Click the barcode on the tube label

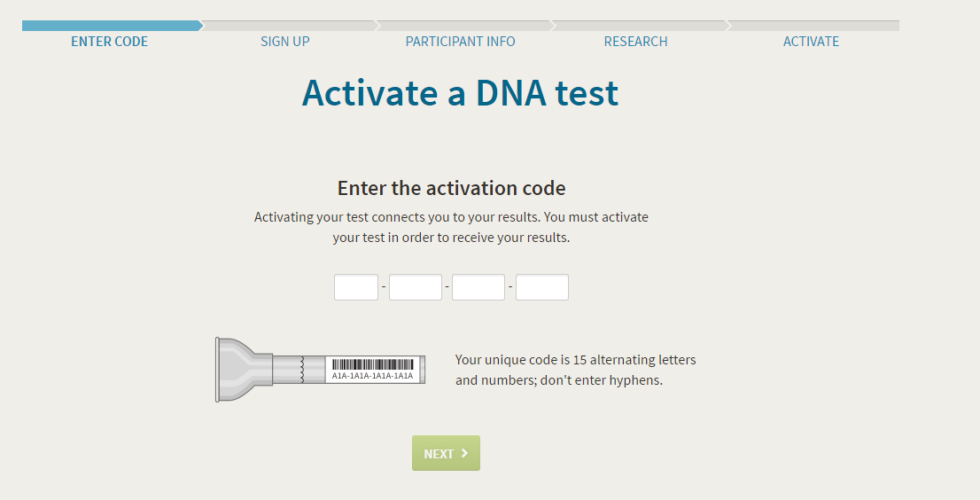point(372,365)
